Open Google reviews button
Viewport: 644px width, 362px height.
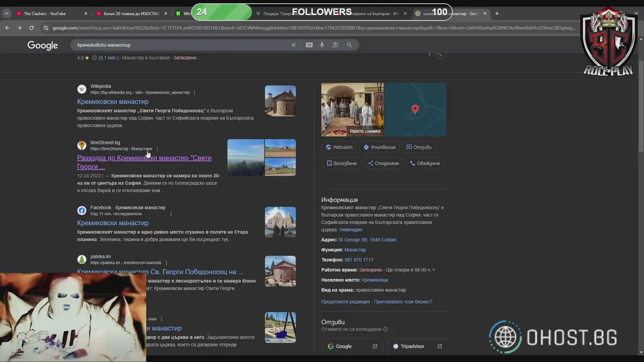point(352,346)
